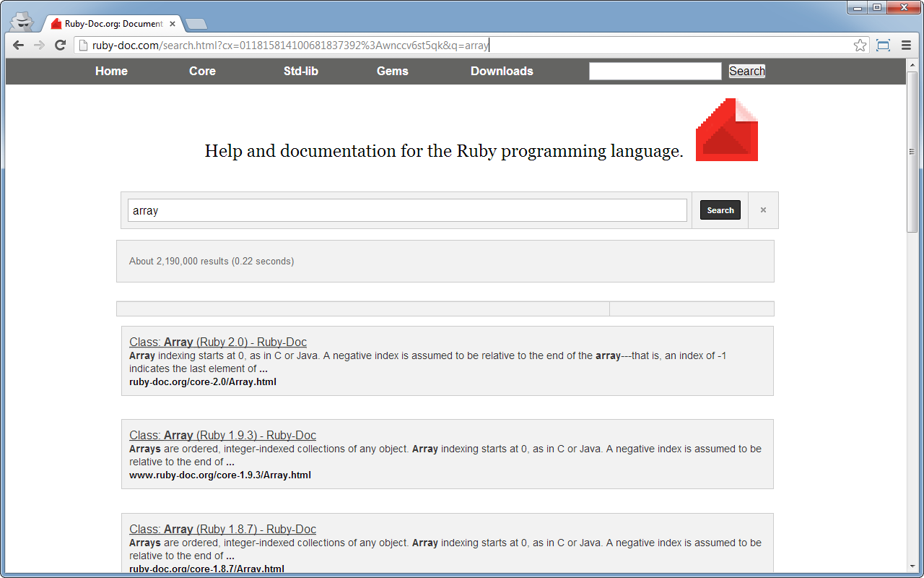The image size is (924, 578).
Task: Reload the current page
Action: point(60,45)
